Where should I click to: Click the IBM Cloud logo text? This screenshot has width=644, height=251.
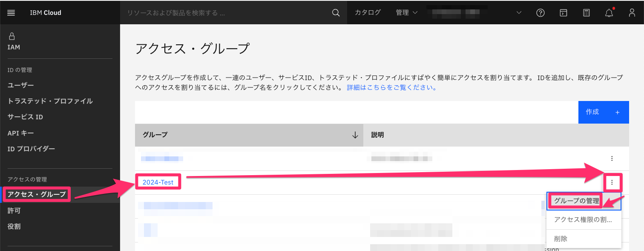click(46, 13)
